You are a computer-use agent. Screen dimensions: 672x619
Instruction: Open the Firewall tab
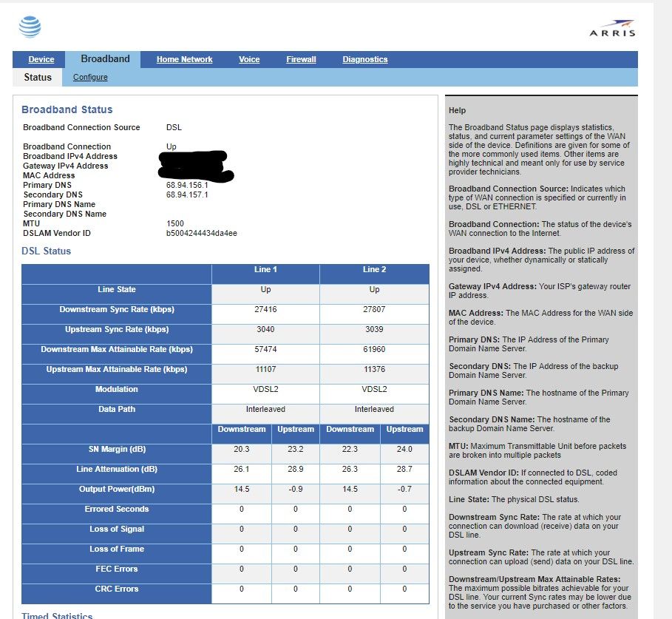[x=301, y=60]
